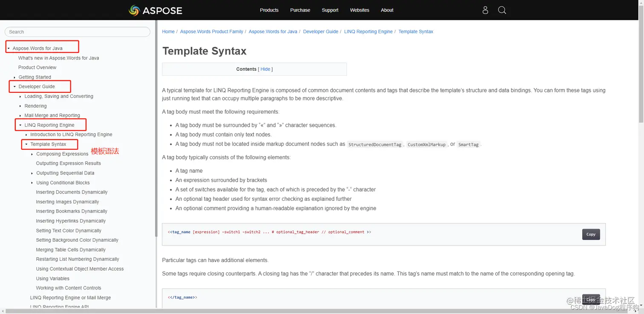Copy the tag_name syntax code block
Screen dimensions: 644x314
pyautogui.click(x=591, y=234)
